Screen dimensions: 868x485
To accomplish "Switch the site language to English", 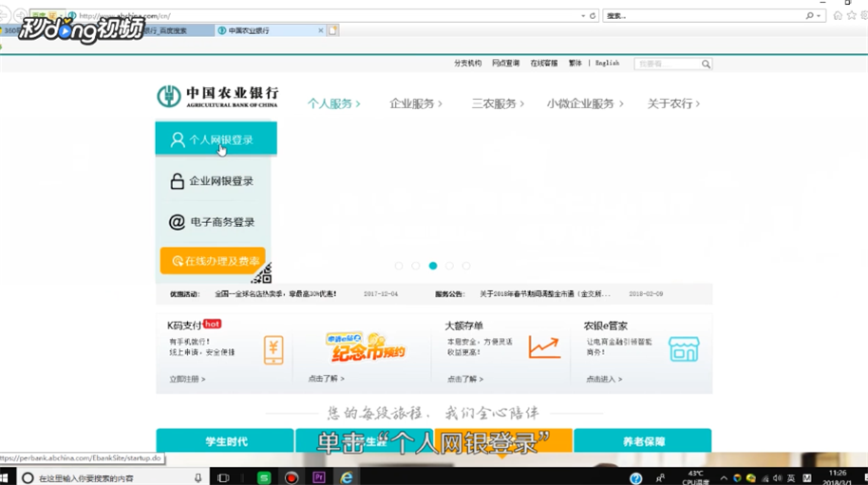I will (x=607, y=63).
